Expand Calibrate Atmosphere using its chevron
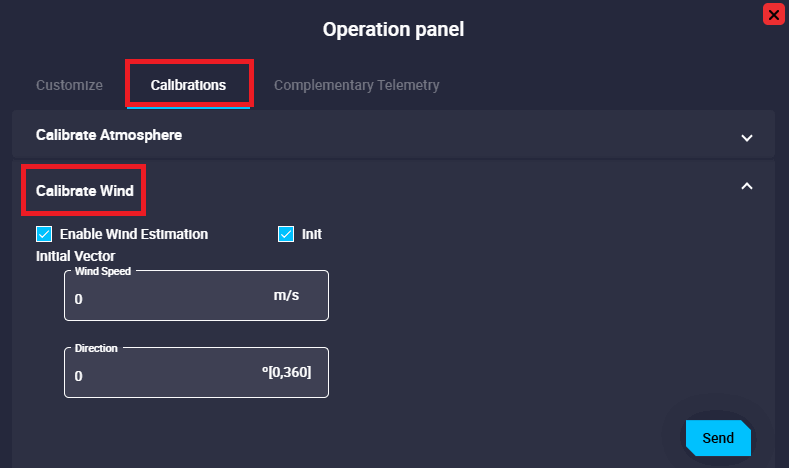This screenshot has width=789, height=468. coord(746,137)
